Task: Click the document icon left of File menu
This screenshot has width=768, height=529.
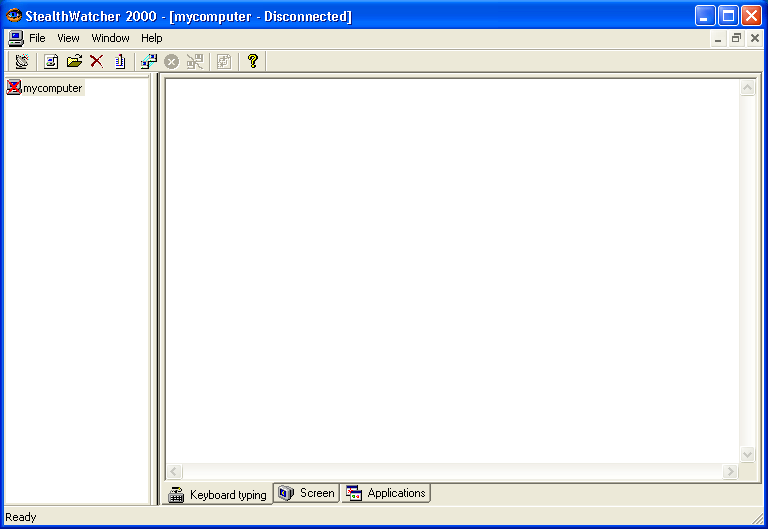Action: pos(15,39)
